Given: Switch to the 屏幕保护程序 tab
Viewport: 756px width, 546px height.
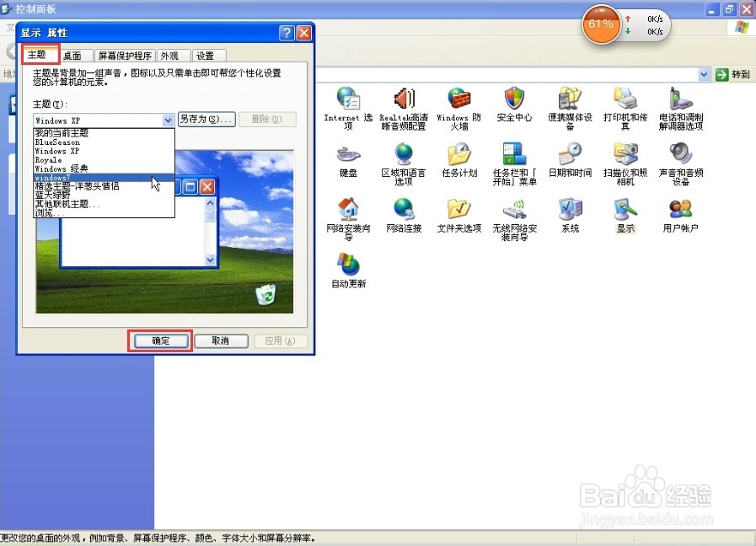Looking at the screenshot, I should [126, 56].
